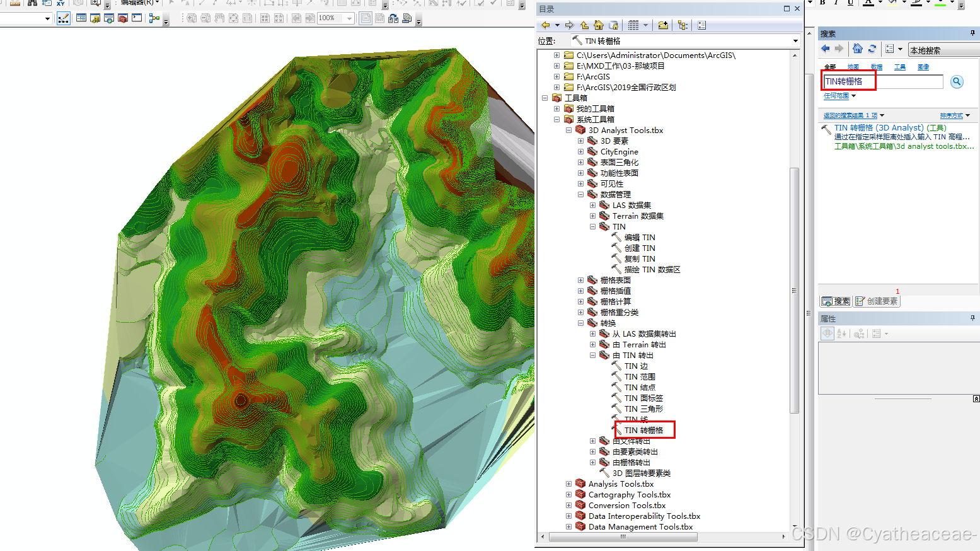Refresh the Catalog tree

coord(872,49)
